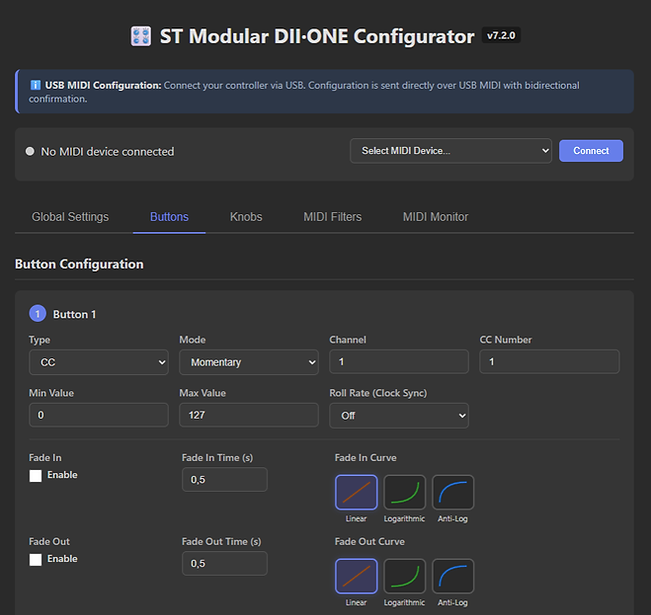The height and width of the screenshot is (615, 651).
Task: Enable the Fade In checkbox
Action: 36,475
